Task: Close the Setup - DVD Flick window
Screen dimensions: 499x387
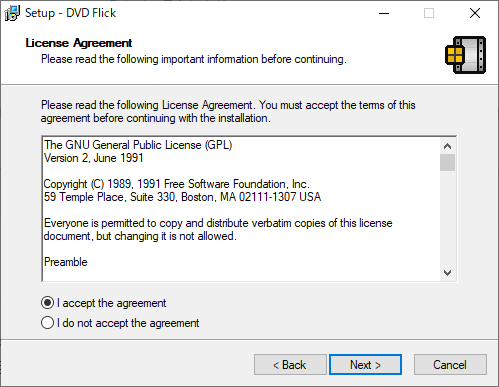Action: (475, 13)
